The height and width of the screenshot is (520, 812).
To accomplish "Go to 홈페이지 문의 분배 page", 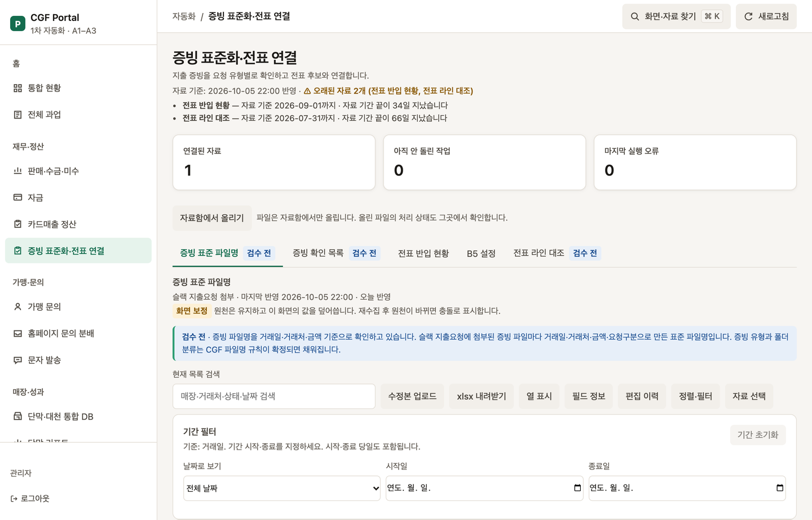I will click(78, 333).
